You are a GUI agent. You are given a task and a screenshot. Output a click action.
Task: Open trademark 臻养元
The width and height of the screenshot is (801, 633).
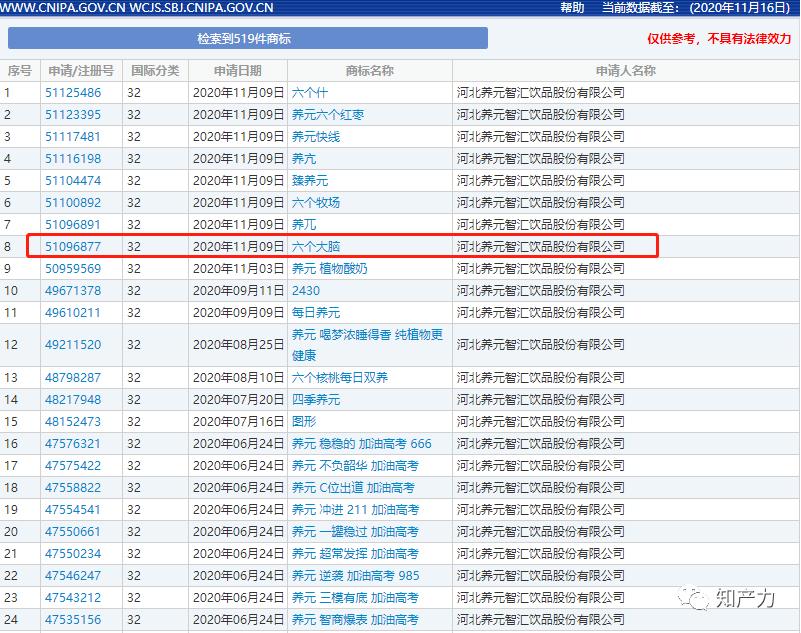pyautogui.click(x=310, y=180)
